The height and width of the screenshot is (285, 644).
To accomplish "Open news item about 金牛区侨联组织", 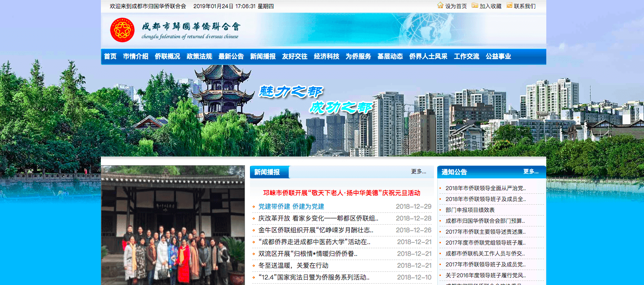I will pos(318,230).
